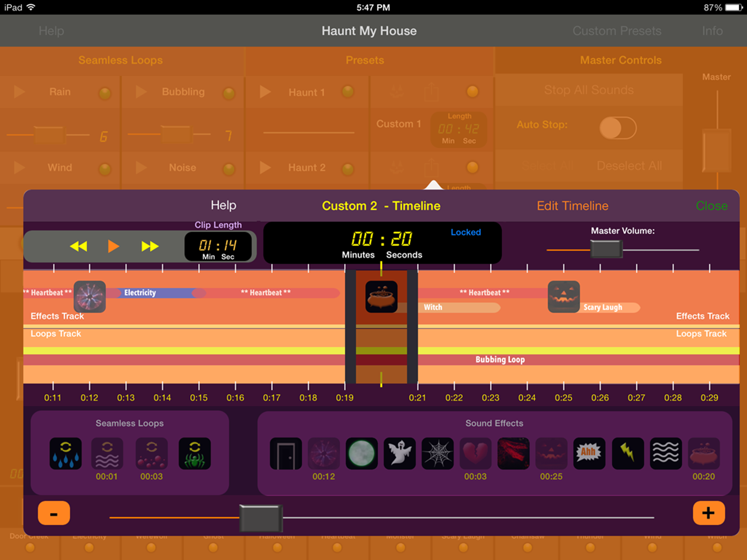
Task: Toggle the Rain loop selection light
Action: tap(105, 93)
